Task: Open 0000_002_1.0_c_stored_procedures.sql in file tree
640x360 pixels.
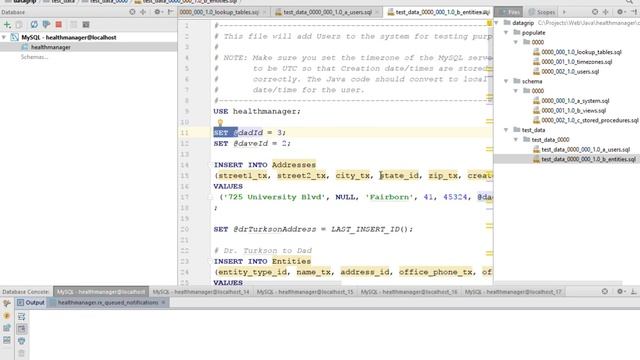Action: (589, 120)
